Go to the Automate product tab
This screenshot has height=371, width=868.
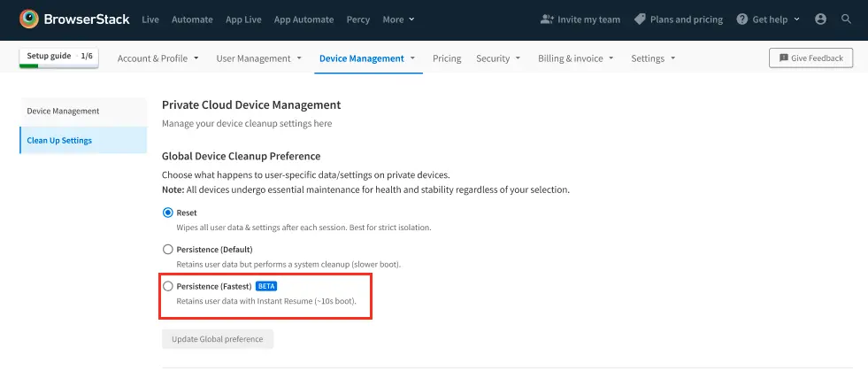pos(192,19)
